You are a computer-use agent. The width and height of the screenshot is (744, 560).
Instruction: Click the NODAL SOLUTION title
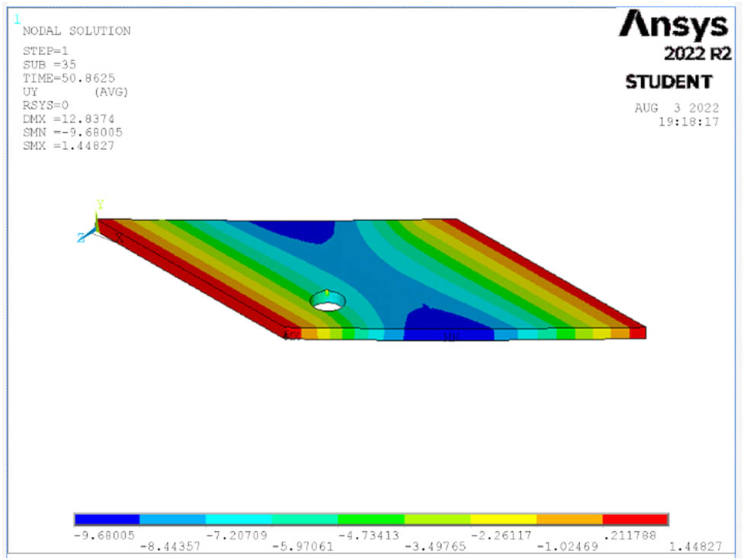[x=76, y=31]
